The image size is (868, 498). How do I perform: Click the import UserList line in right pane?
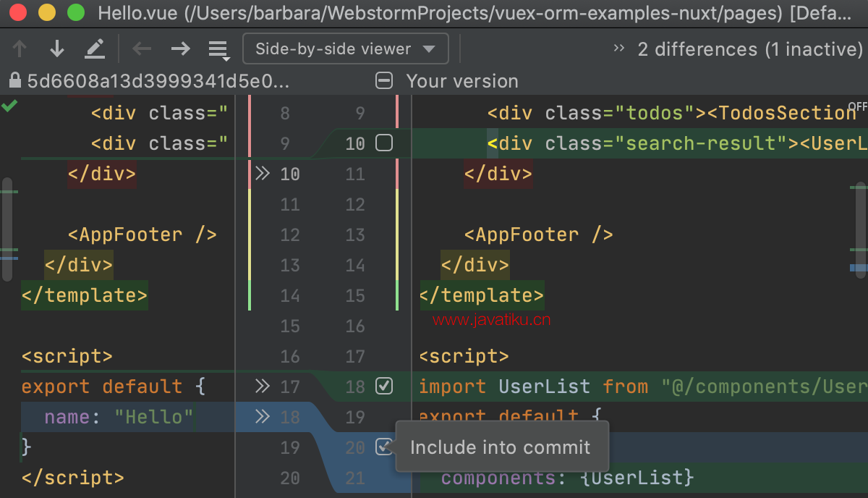pyautogui.click(x=643, y=387)
